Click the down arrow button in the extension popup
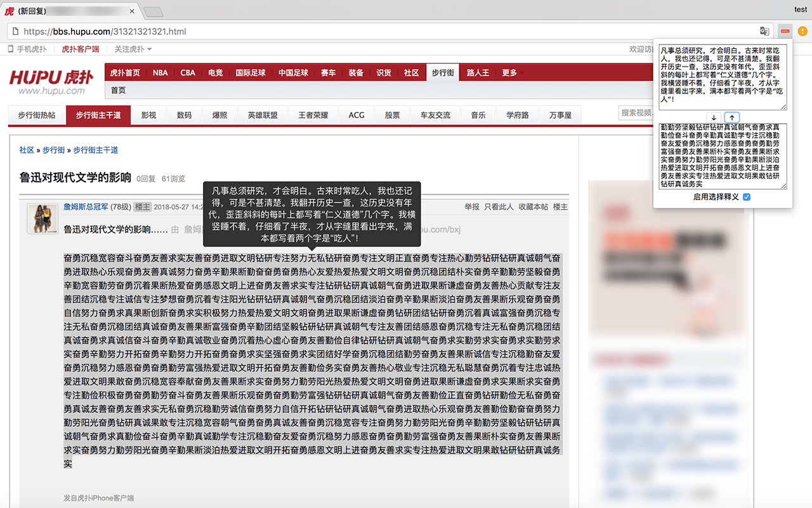Screen dimensions: 812x508 tap(714, 117)
